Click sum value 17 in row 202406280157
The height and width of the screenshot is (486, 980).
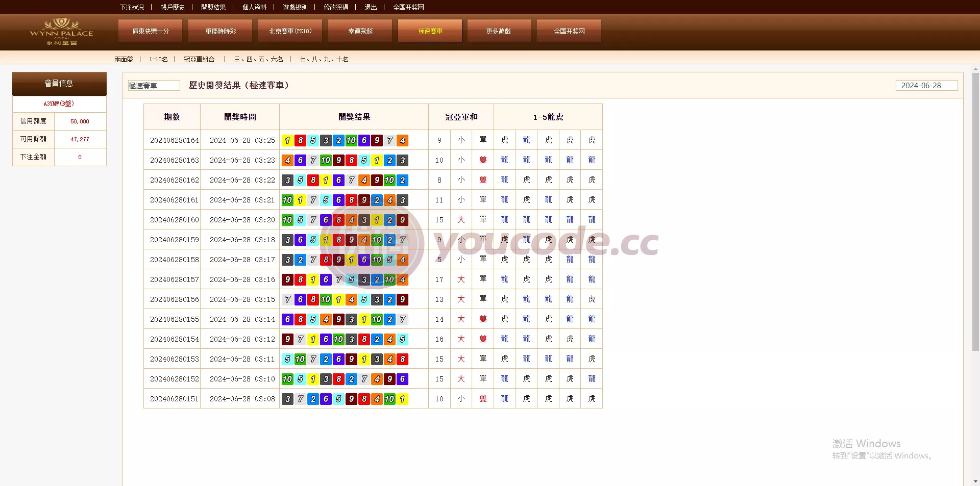point(439,279)
